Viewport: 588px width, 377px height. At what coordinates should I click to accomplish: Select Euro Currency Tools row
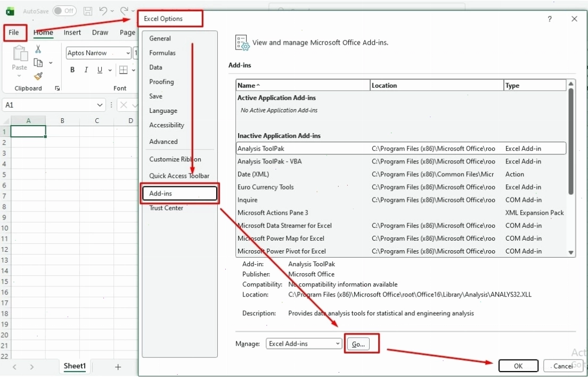pyautogui.click(x=401, y=187)
